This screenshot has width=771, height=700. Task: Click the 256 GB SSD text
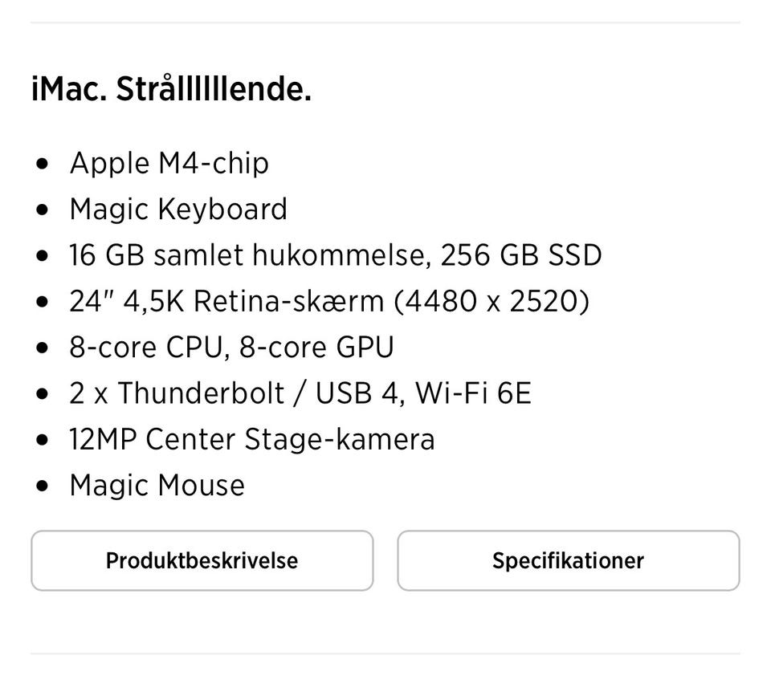[x=521, y=255]
